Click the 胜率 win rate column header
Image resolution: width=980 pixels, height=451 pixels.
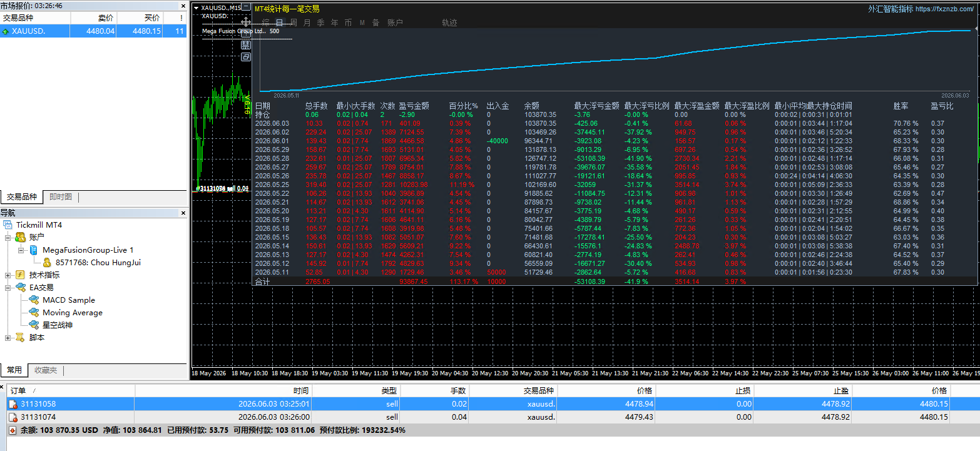click(x=901, y=106)
